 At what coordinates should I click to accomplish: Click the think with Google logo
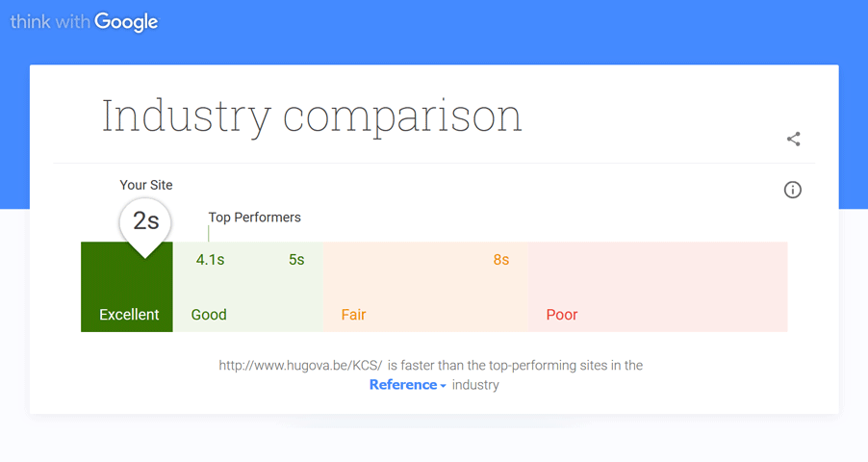(84, 21)
